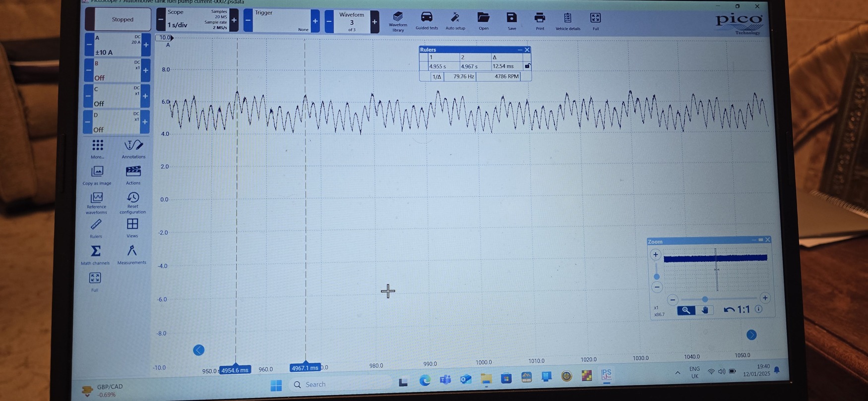Open the Waveform 3 of 3 buffer navigator
The height and width of the screenshot is (401, 868).
pos(352,22)
